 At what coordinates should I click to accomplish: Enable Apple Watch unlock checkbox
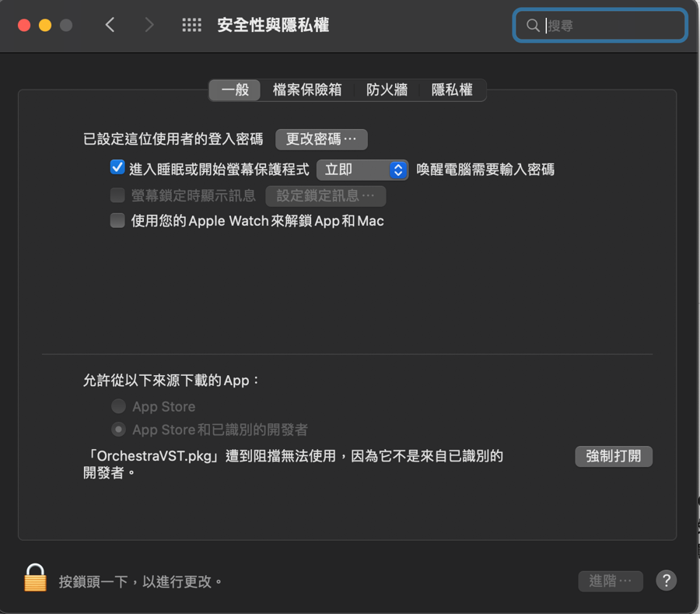click(117, 220)
